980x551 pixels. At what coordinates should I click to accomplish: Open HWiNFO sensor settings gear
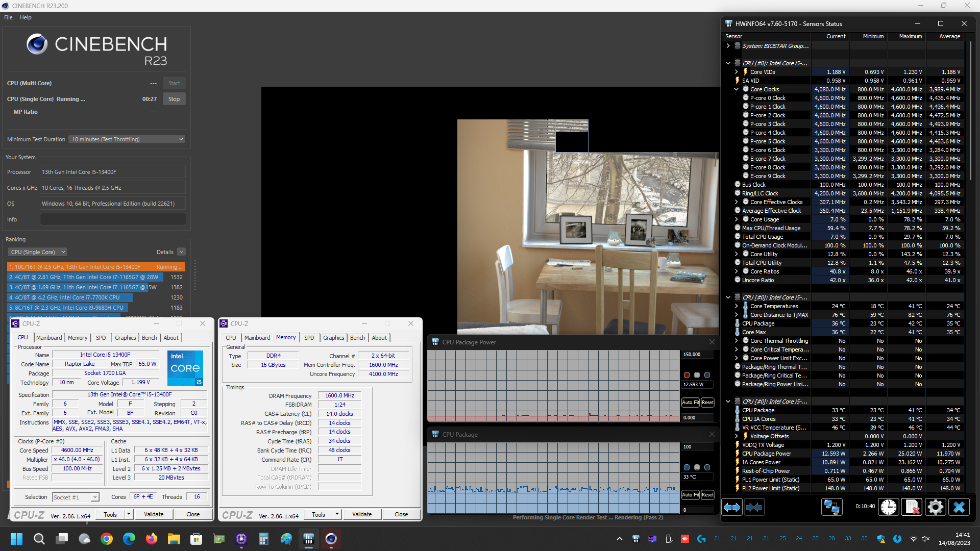coord(935,507)
